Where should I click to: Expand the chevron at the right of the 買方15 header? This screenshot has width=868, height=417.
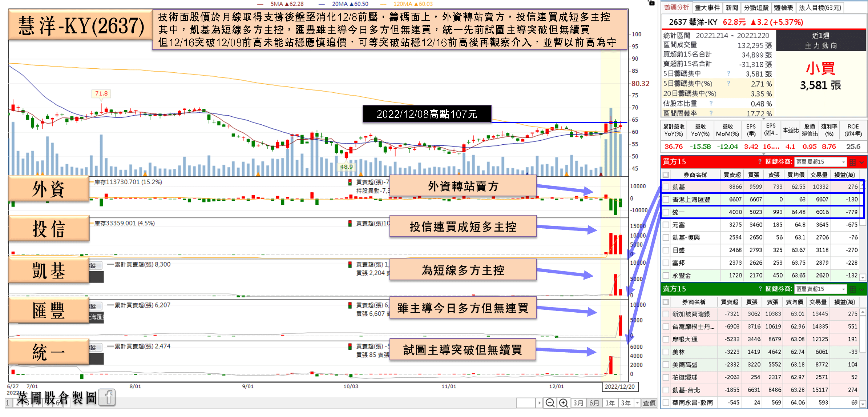[x=862, y=163]
